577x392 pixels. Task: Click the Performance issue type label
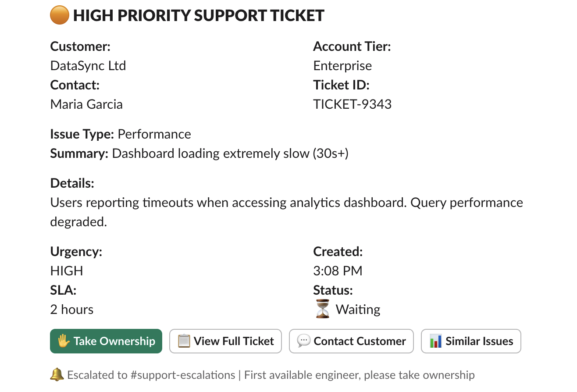pos(154,134)
